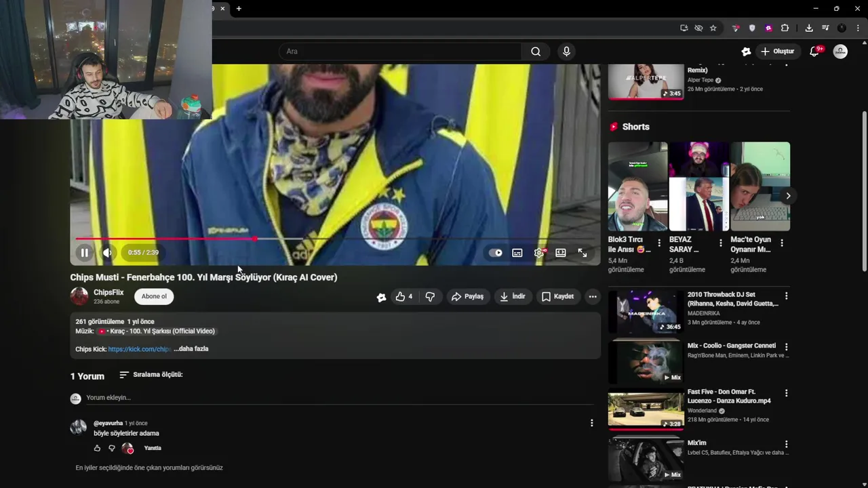Viewport: 868px width, 488px height.
Task: Click the creator heart on the comment
Action: [x=127, y=448]
